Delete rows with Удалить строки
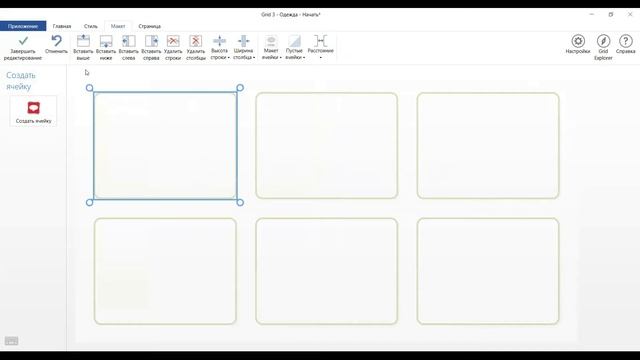The image size is (640, 360). coord(173,47)
